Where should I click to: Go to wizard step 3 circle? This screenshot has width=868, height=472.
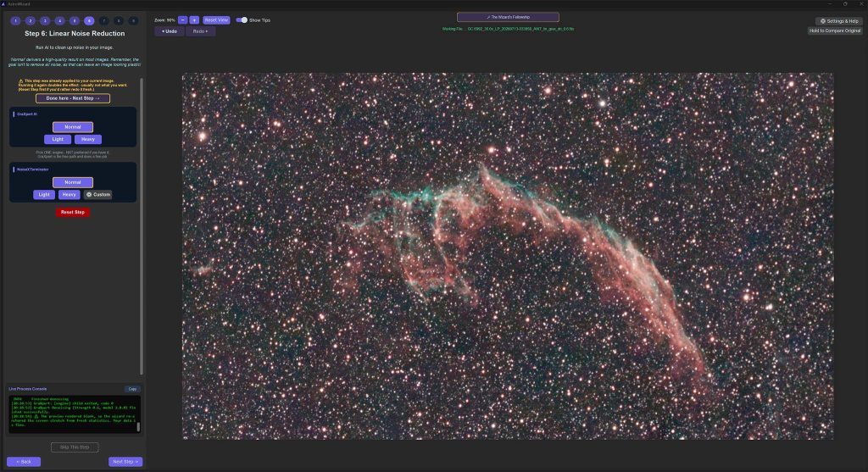[45, 21]
